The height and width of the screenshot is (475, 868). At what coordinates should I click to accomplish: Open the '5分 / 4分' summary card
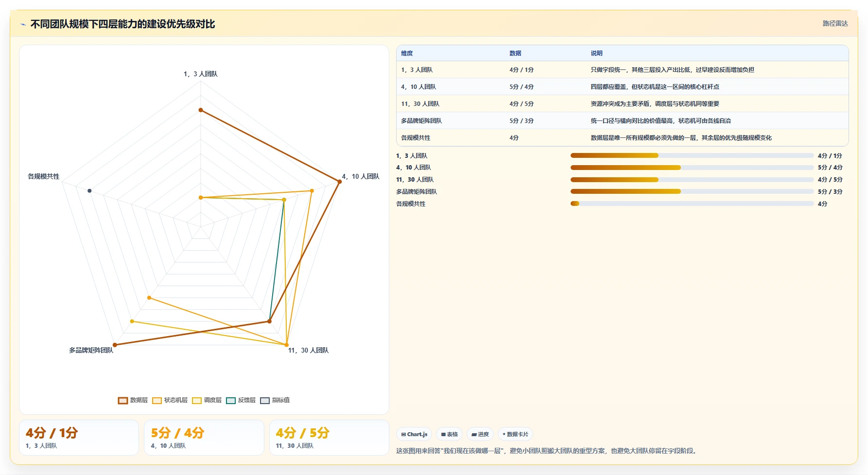pos(204,438)
